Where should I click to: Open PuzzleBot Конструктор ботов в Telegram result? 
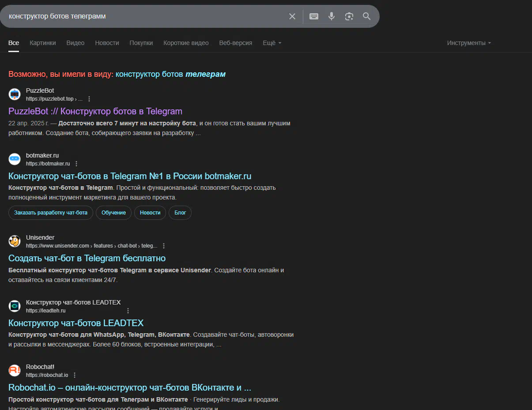tap(95, 111)
